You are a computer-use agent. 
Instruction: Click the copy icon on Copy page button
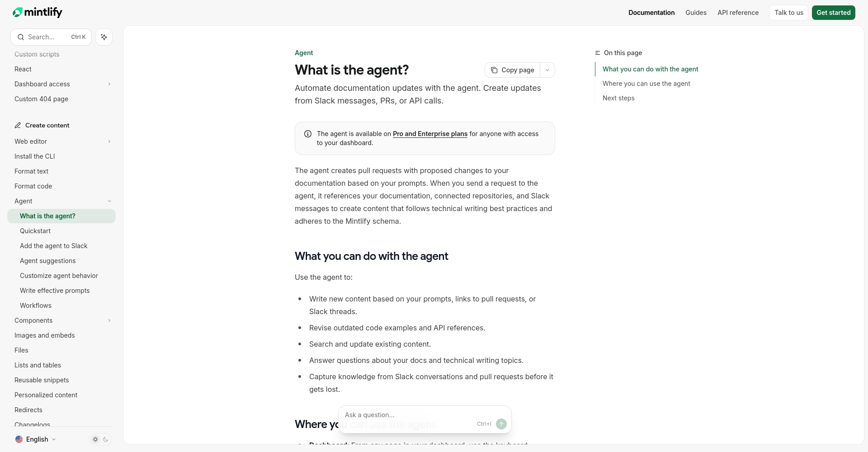(495, 70)
